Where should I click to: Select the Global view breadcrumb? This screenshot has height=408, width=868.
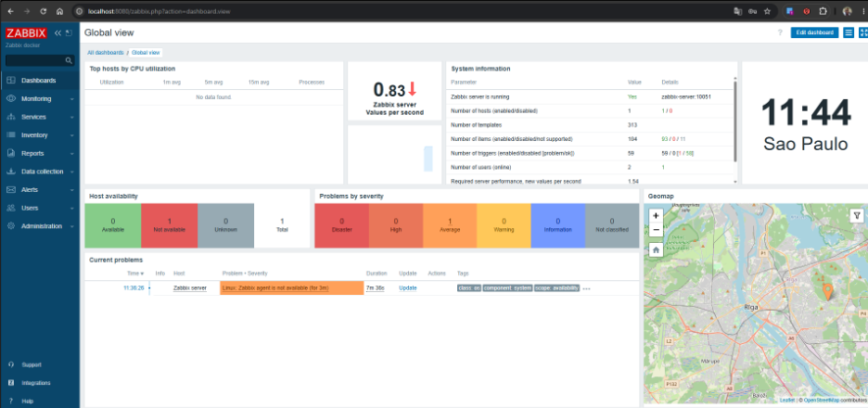pyautogui.click(x=146, y=53)
